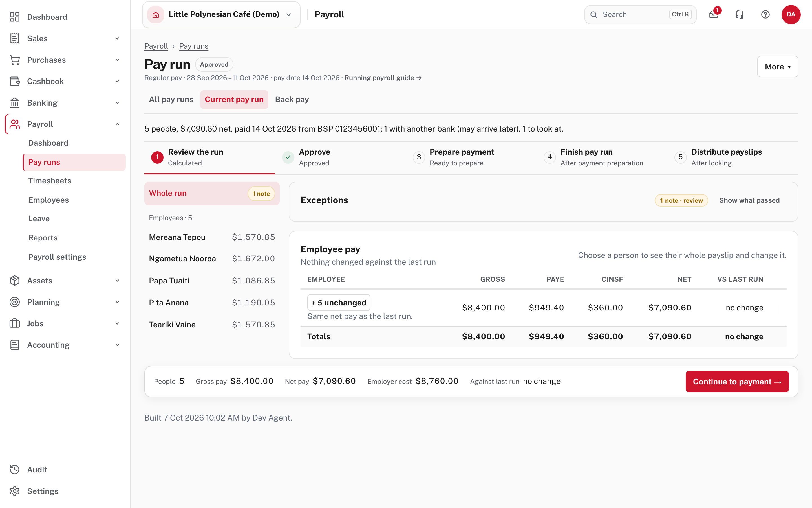Open the Little Polynesian Café company dropdown

[x=221, y=14]
